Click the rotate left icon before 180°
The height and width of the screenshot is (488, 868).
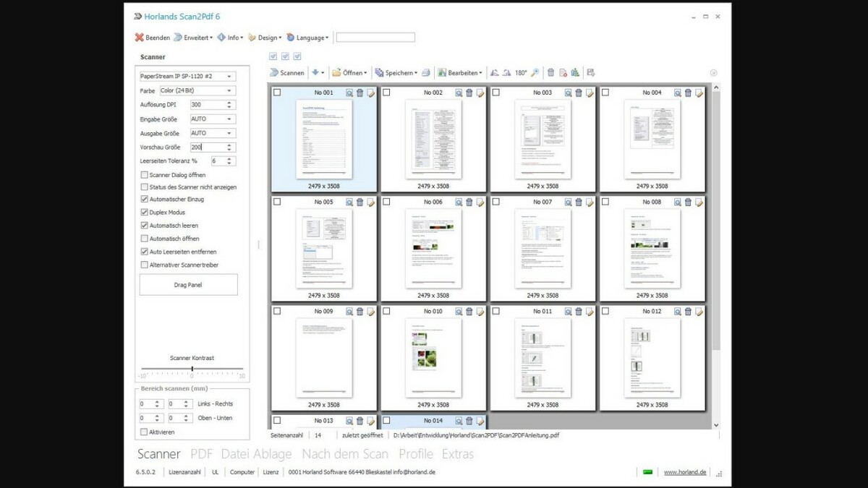(x=495, y=73)
